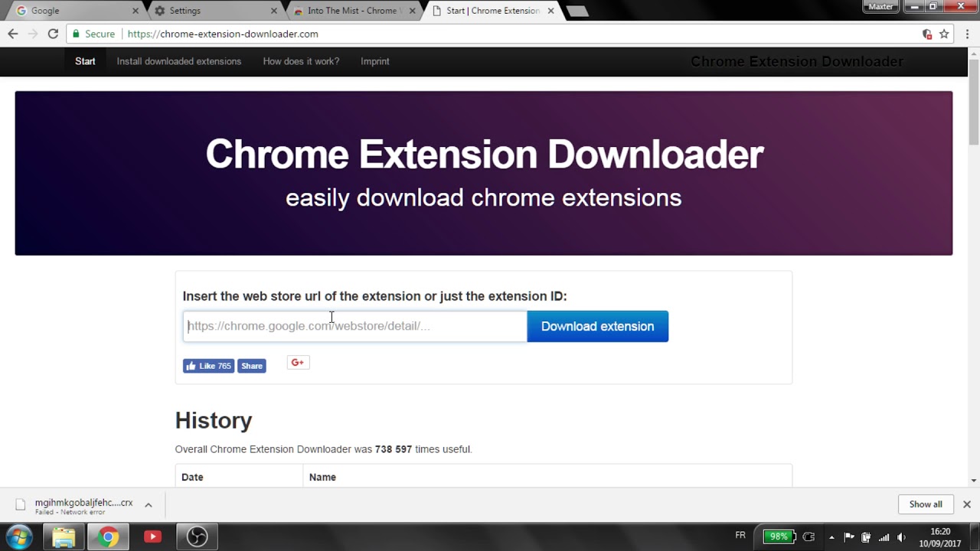The height and width of the screenshot is (551, 980).
Task: Show hidden tray icons arrow
Action: coord(831,537)
